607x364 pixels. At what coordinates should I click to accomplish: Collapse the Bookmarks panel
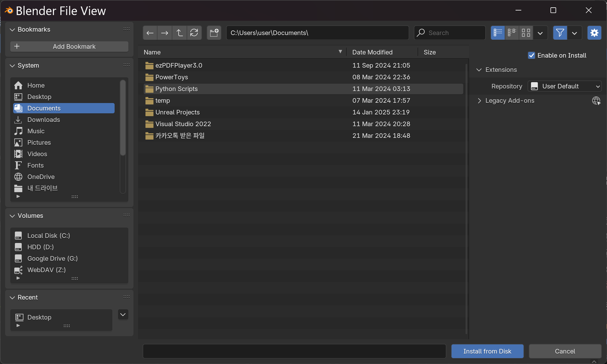pos(12,30)
